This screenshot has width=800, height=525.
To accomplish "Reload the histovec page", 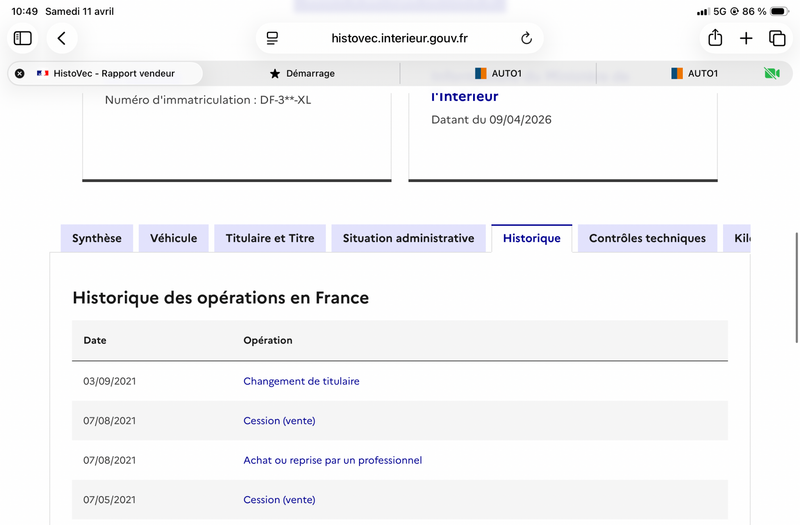I will 527,38.
